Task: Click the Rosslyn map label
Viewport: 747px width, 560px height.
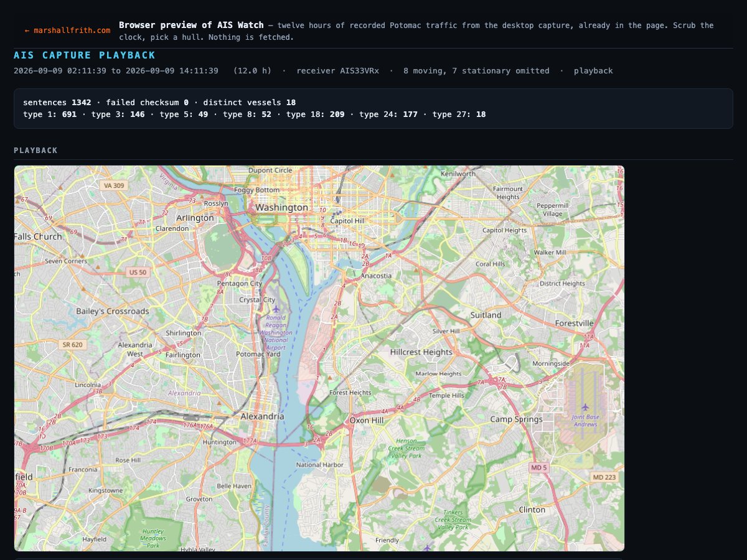Action: click(x=216, y=203)
